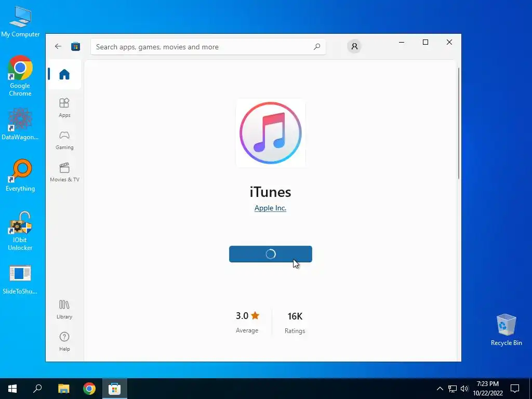Viewport: 532px width, 399px height.
Task: Click the Store page vertical scrollbar
Action: [458, 123]
